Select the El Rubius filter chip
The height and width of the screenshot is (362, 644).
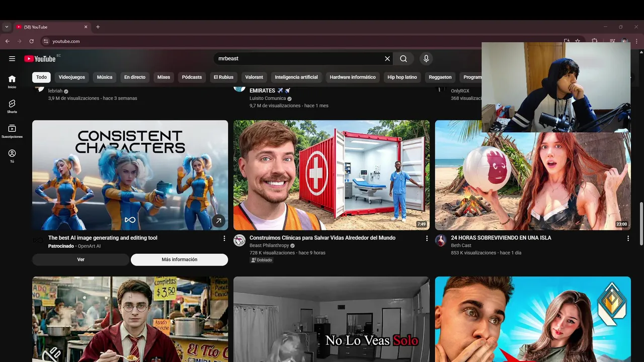click(223, 77)
